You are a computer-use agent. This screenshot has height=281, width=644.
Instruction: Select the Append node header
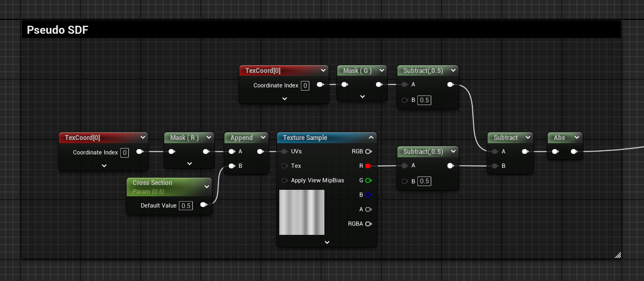241,138
